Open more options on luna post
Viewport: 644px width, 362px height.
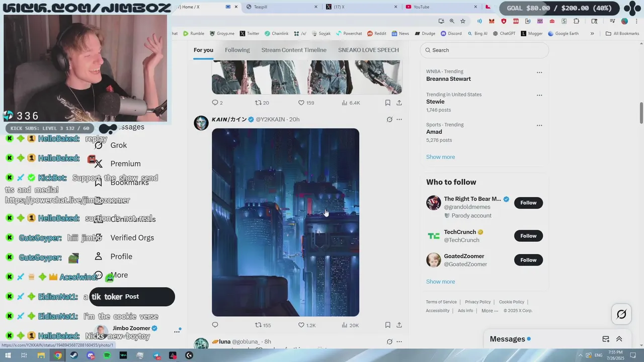tap(399, 342)
